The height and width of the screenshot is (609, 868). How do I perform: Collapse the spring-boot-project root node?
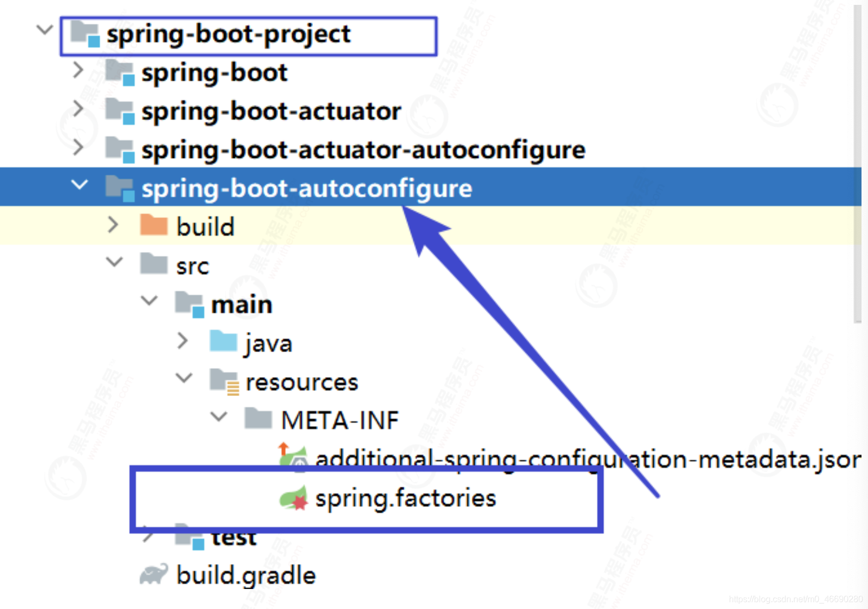click(44, 30)
